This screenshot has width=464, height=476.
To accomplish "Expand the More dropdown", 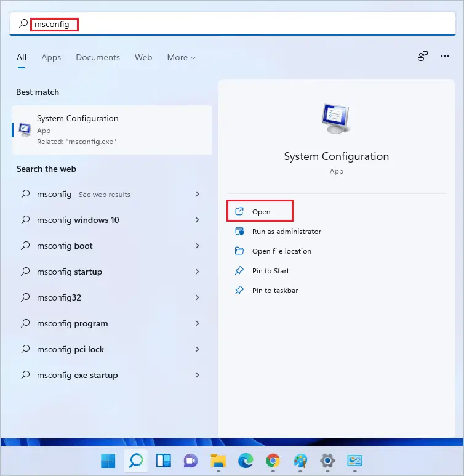I will [181, 57].
